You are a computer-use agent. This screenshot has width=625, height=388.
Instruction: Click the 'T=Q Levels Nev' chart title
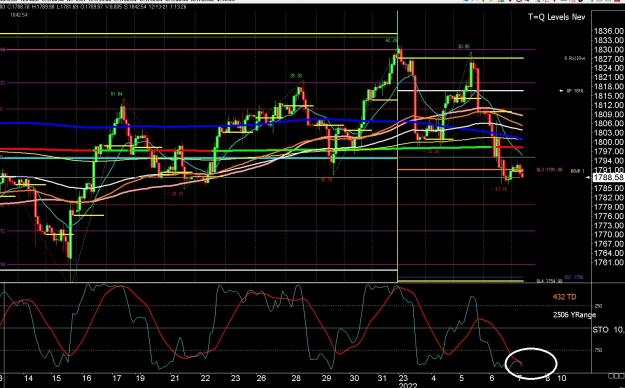tap(557, 17)
